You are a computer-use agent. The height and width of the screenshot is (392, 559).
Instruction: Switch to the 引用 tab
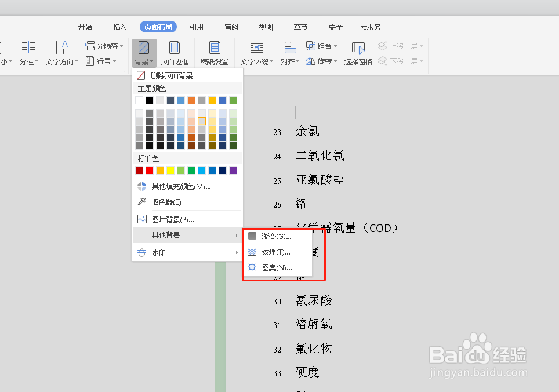click(x=197, y=27)
